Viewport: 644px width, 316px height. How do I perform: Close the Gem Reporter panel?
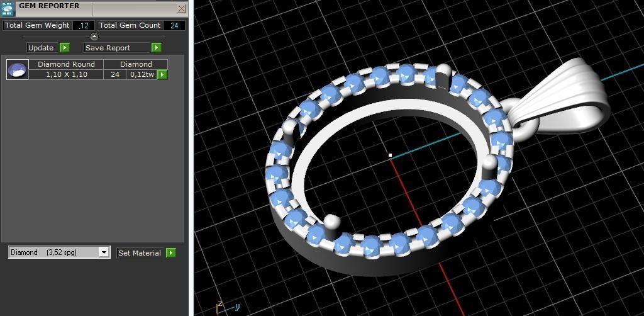click(182, 8)
